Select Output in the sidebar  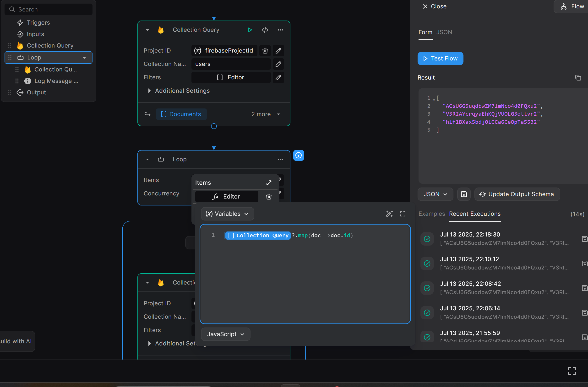(36, 93)
